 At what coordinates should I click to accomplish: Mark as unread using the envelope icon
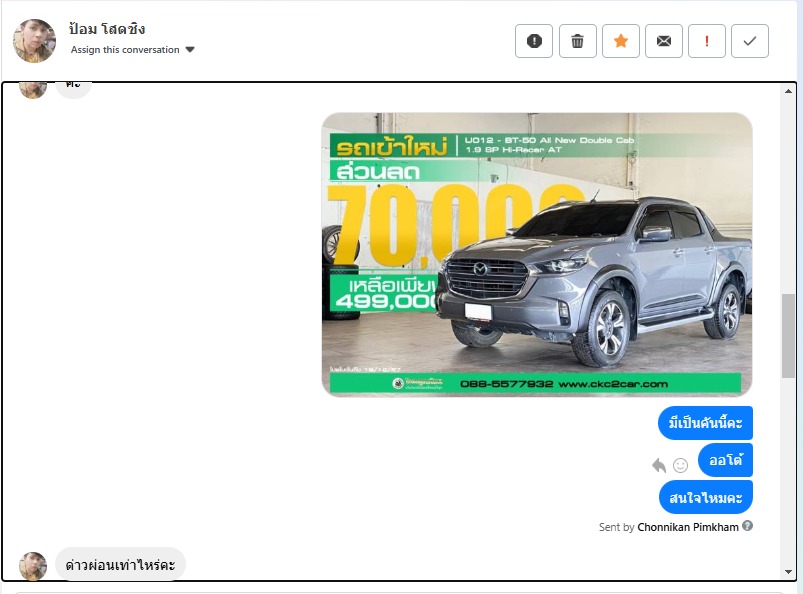(x=663, y=41)
